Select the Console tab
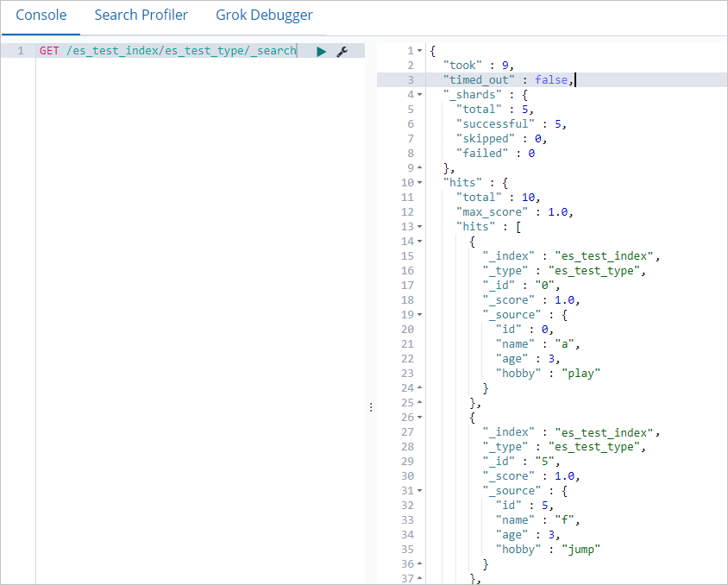The width and height of the screenshot is (728, 585). (x=41, y=16)
